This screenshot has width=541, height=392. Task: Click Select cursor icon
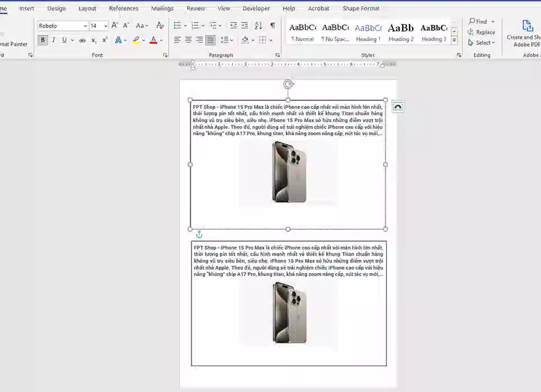point(471,43)
